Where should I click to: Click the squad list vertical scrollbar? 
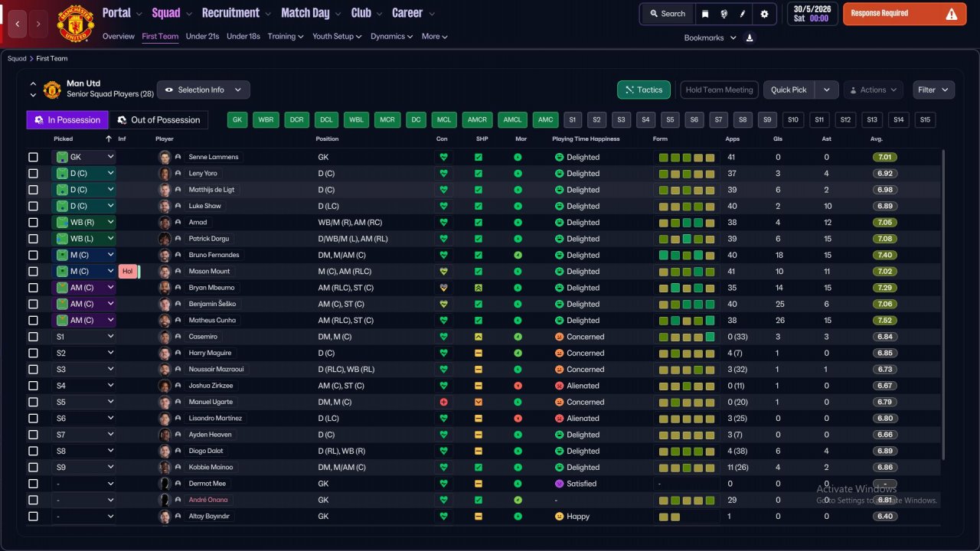coord(944,306)
